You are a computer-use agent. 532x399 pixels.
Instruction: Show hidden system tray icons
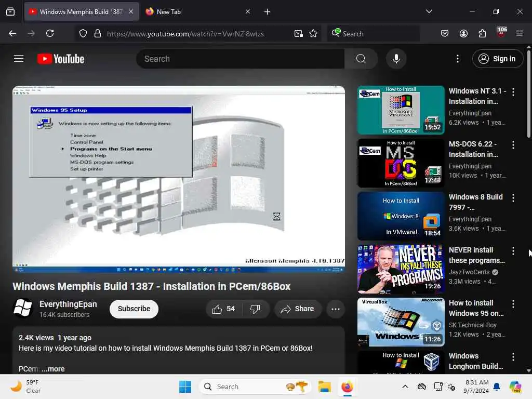click(405, 387)
